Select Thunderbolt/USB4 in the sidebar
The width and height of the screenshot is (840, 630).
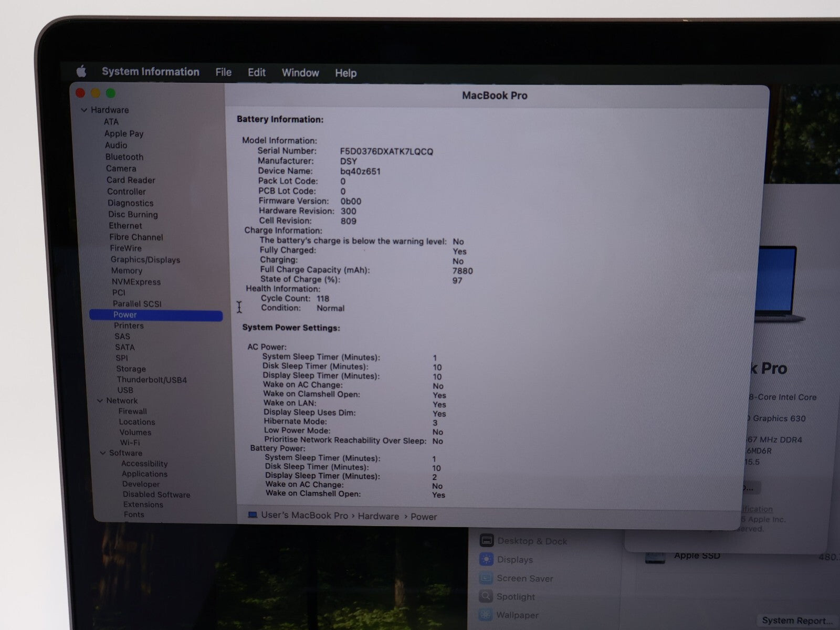152,380
